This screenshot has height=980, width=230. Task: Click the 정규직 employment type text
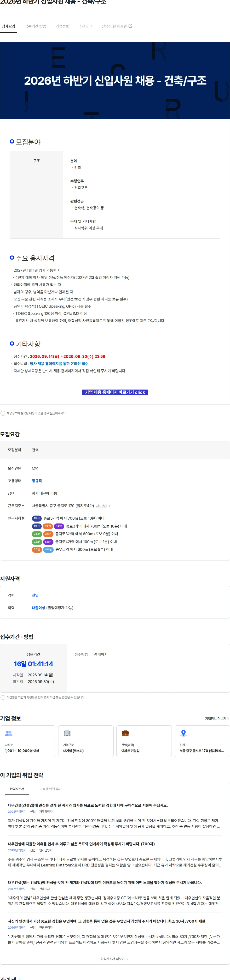point(37,481)
